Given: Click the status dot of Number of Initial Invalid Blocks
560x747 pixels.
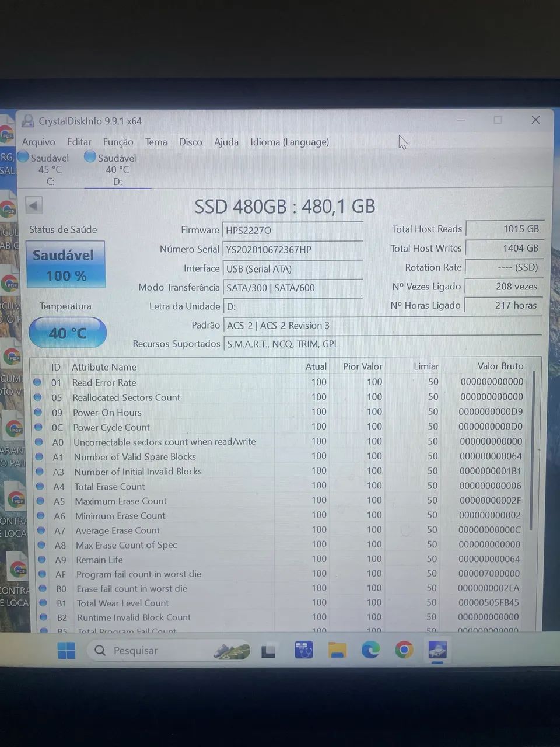Looking at the screenshot, I should pyautogui.click(x=40, y=471).
